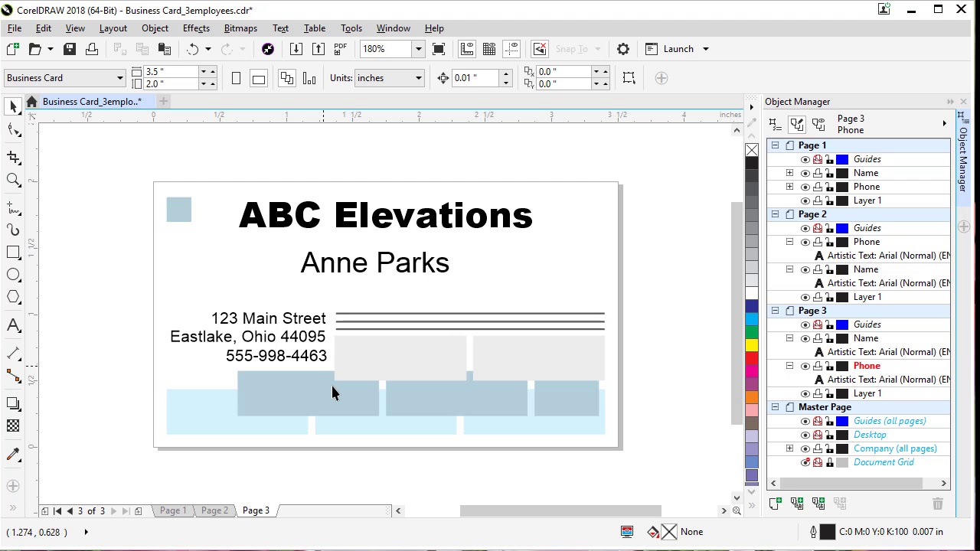
Task: Select the Drop Shadow tool
Action: (x=13, y=403)
